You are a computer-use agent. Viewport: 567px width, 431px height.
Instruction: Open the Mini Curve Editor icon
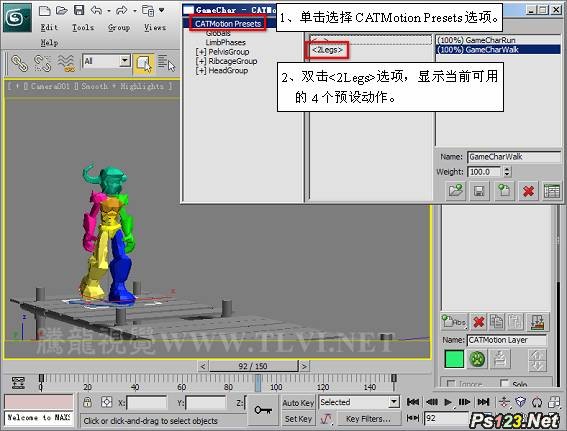click(18, 383)
